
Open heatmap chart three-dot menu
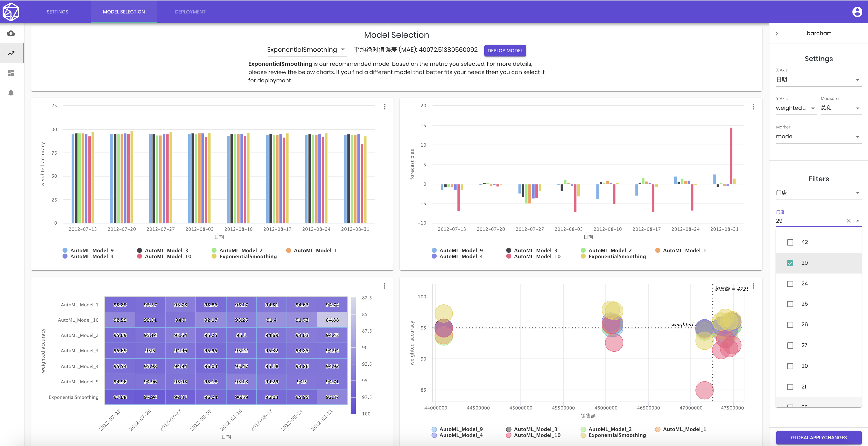pyautogui.click(x=384, y=286)
